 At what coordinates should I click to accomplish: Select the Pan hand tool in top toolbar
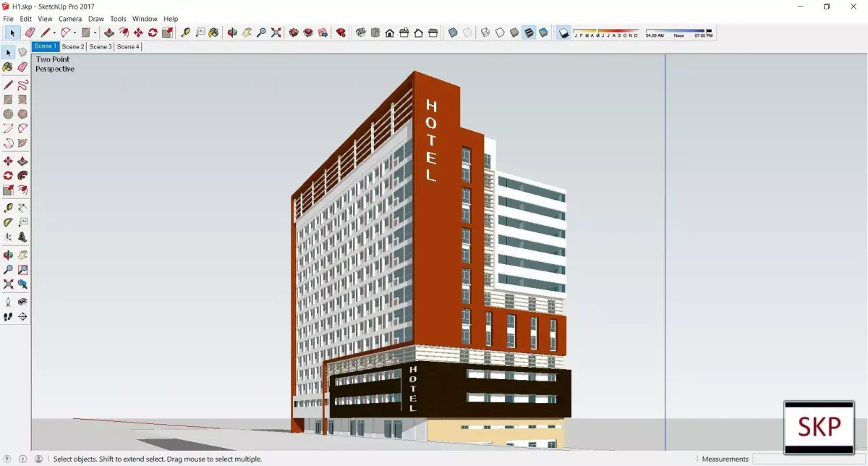click(x=247, y=33)
